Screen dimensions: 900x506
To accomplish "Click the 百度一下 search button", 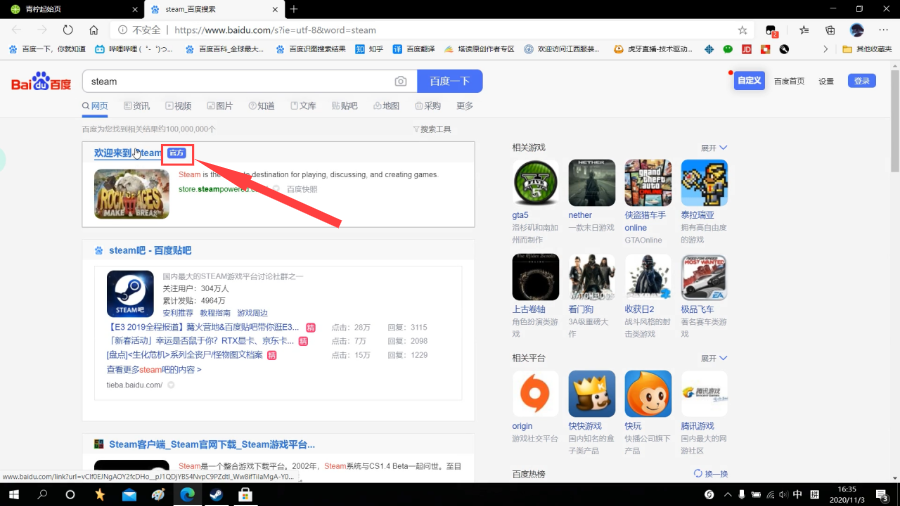I will pos(449,81).
